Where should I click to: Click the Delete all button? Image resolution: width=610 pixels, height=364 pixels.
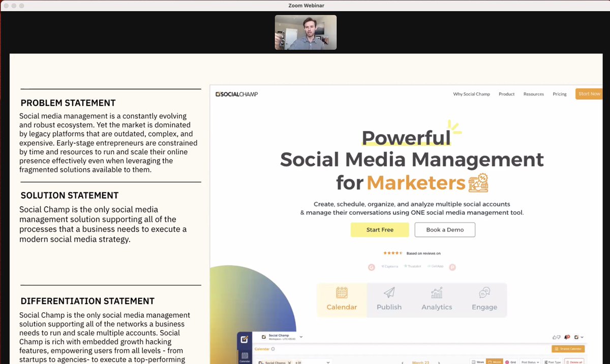tap(575, 362)
